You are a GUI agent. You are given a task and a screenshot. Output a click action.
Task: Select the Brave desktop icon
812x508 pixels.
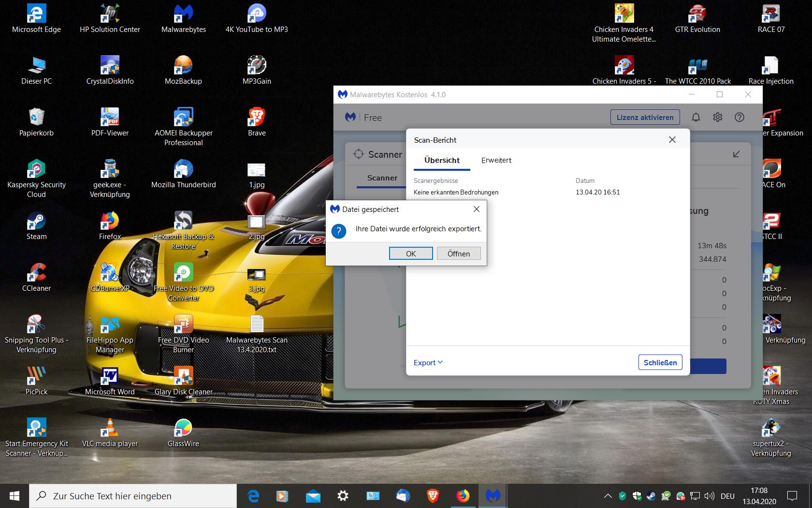point(257,122)
